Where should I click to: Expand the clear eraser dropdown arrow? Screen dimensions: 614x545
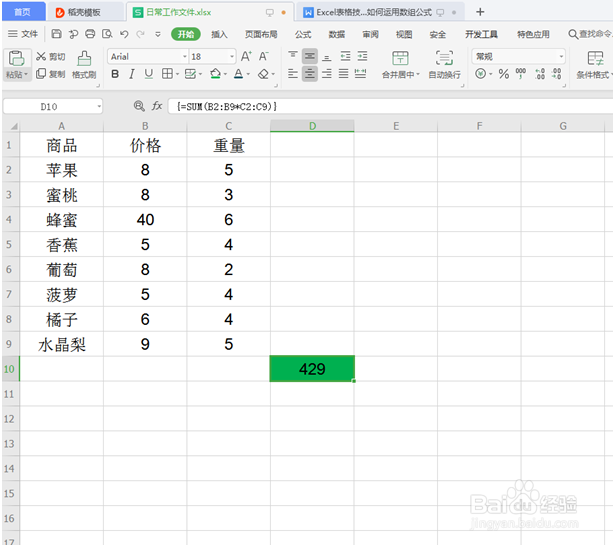[273, 74]
